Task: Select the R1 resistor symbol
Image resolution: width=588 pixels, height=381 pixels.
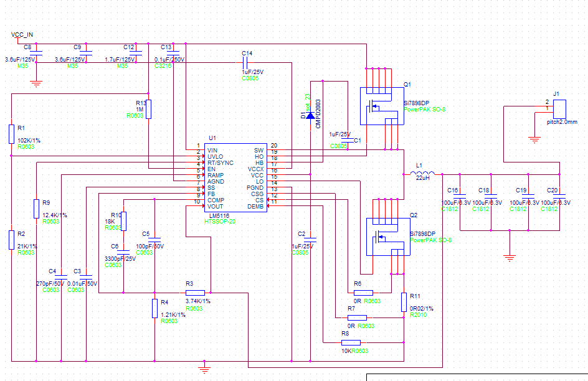Action: click(12, 134)
